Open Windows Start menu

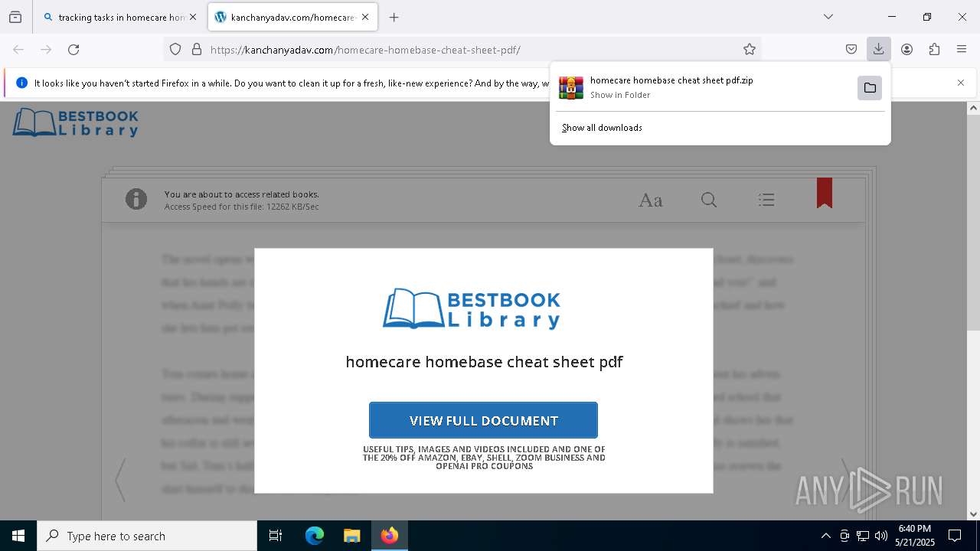[x=18, y=536]
